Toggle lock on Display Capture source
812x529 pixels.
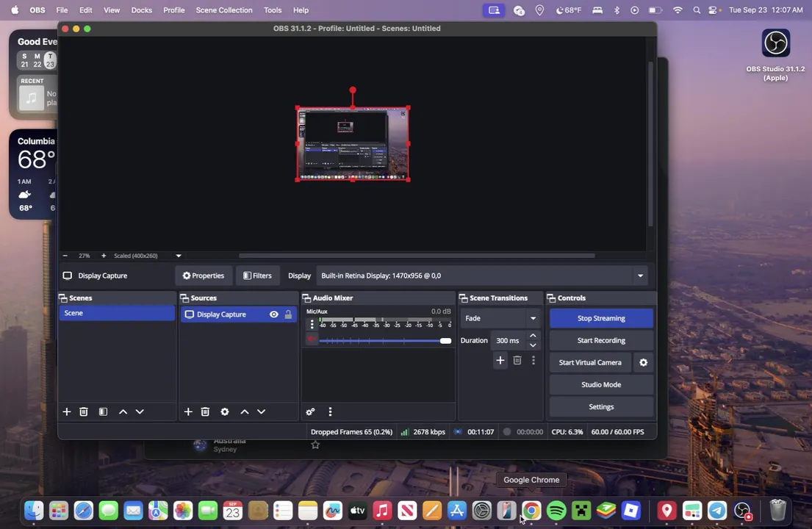coord(289,314)
